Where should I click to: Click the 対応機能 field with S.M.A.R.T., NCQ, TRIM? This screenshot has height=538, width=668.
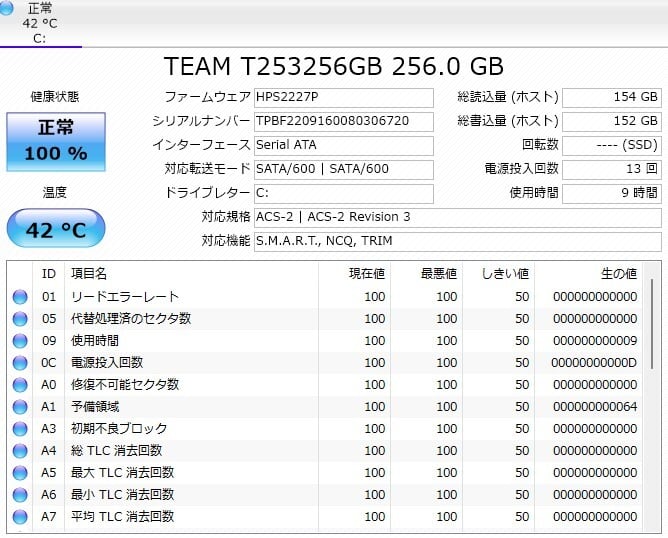click(x=455, y=241)
